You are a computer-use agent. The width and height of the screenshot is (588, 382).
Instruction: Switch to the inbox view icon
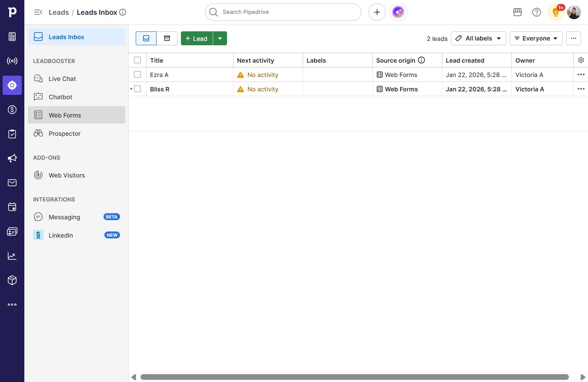point(146,38)
